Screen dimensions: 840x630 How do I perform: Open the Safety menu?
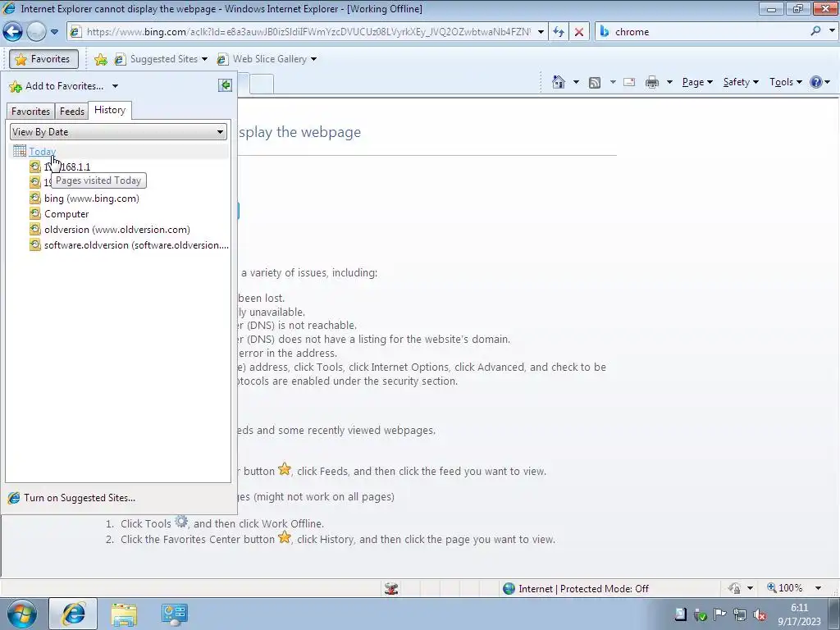[741, 82]
